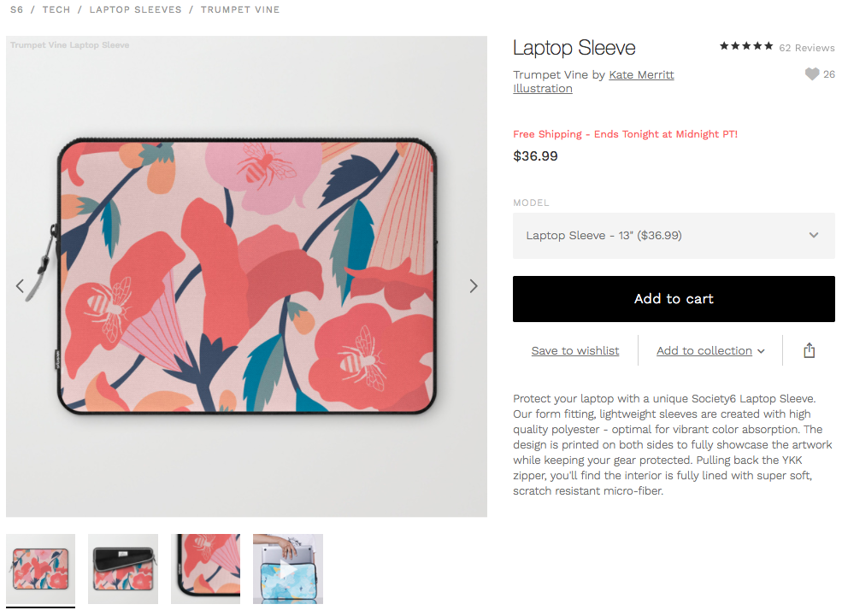Open the 62 Reviews link

click(x=807, y=48)
